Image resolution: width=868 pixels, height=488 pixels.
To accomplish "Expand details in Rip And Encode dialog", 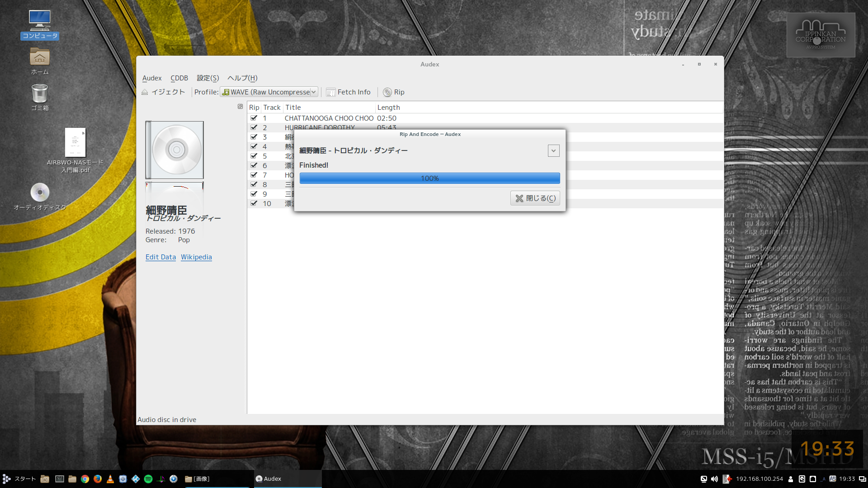I will (553, 151).
